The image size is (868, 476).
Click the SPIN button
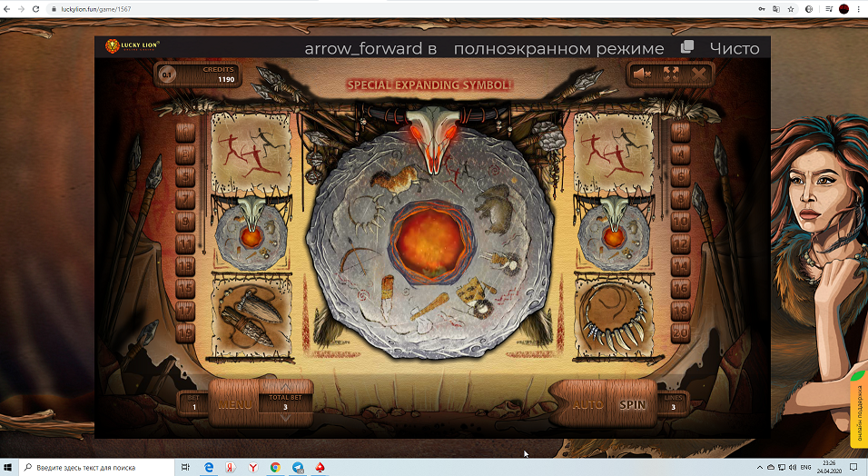tap(632, 404)
